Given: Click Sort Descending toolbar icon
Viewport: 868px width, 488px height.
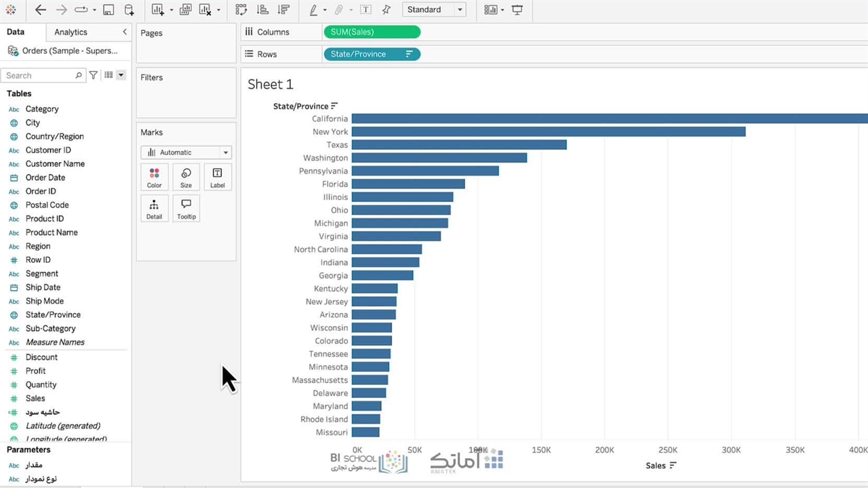Looking at the screenshot, I should [284, 10].
